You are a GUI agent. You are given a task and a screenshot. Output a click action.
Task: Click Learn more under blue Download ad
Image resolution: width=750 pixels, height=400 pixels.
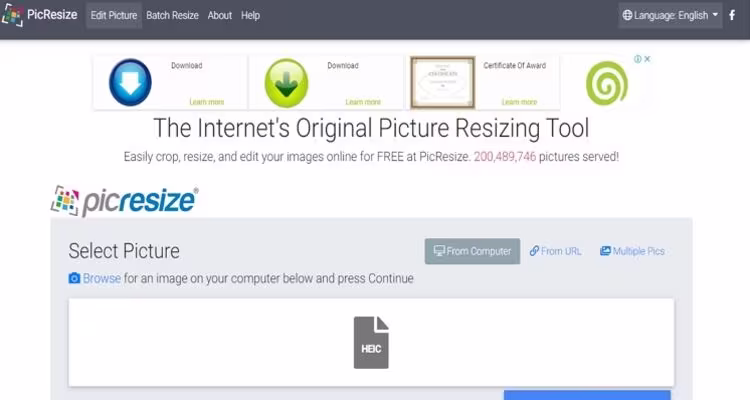(x=207, y=102)
